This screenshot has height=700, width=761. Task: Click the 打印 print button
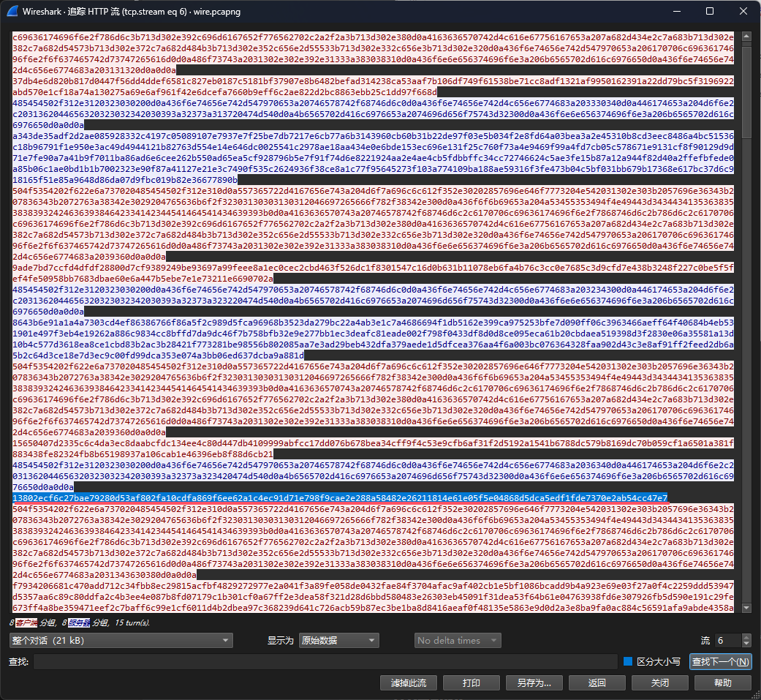pyautogui.click(x=472, y=682)
